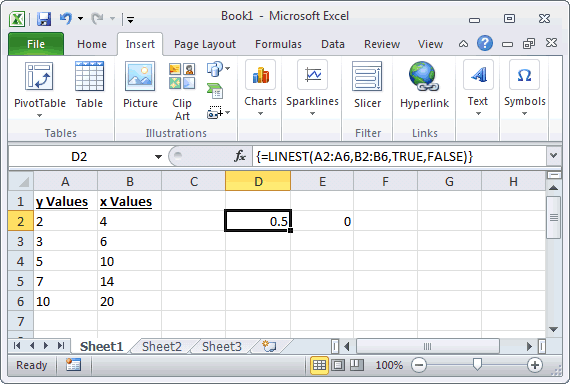Screen dimensions: 570x384
Task: Click the macro recording icon in status bar
Action: tap(73, 365)
